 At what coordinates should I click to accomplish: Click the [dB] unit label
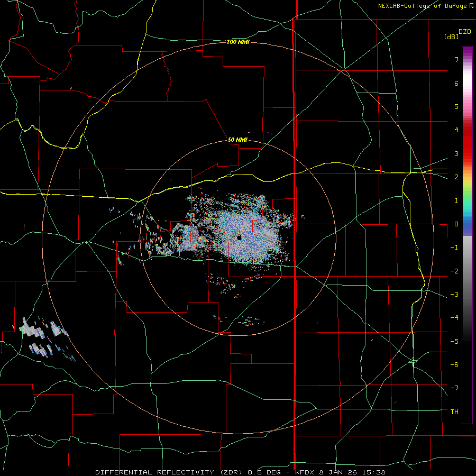pos(451,36)
